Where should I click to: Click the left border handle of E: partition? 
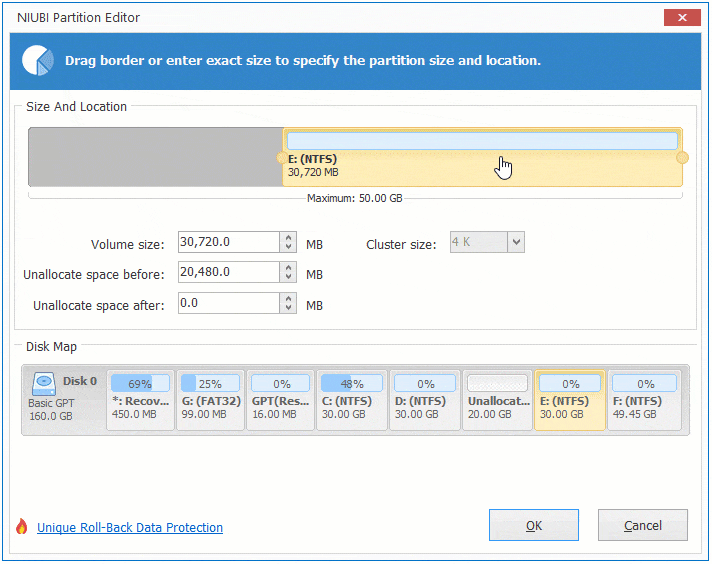pyautogui.click(x=281, y=157)
